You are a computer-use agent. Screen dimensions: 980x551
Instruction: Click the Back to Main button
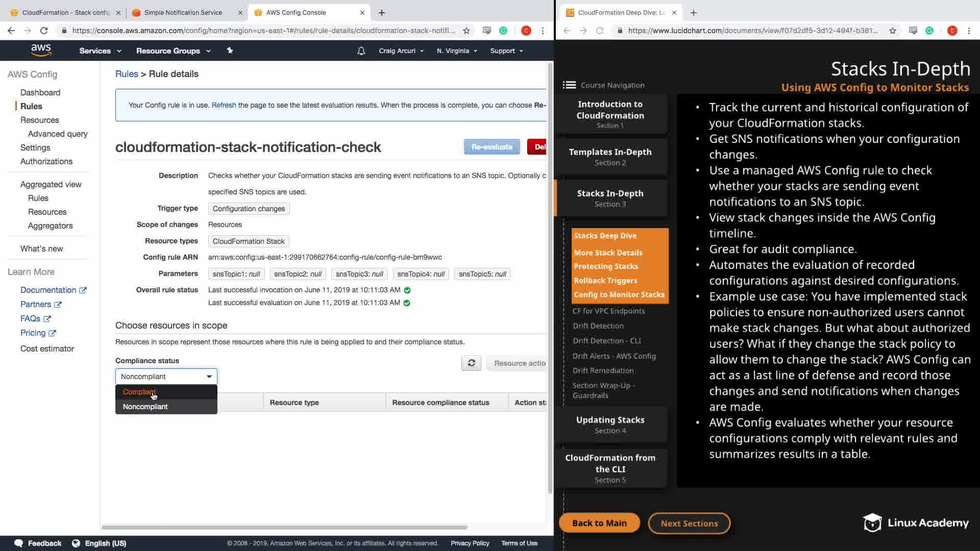point(599,523)
